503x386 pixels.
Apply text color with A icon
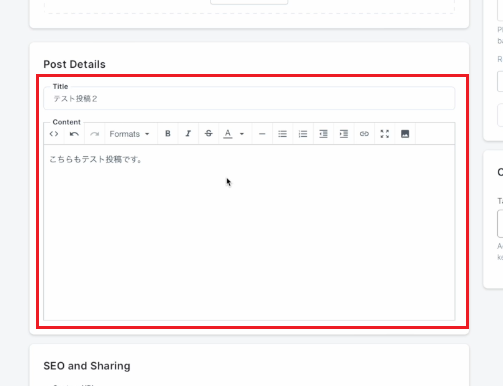(x=228, y=134)
